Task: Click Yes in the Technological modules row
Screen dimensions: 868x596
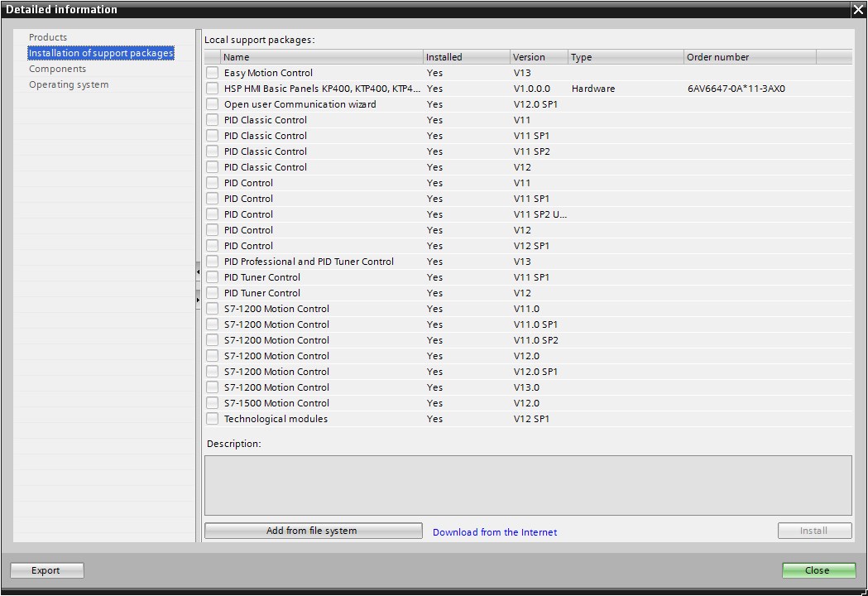Action: coord(434,419)
